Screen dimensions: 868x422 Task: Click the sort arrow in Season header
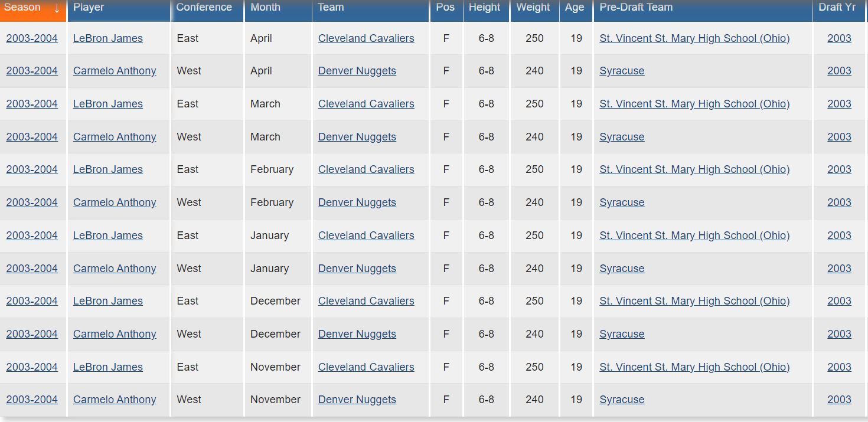pyautogui.click(x=57, y=8)
